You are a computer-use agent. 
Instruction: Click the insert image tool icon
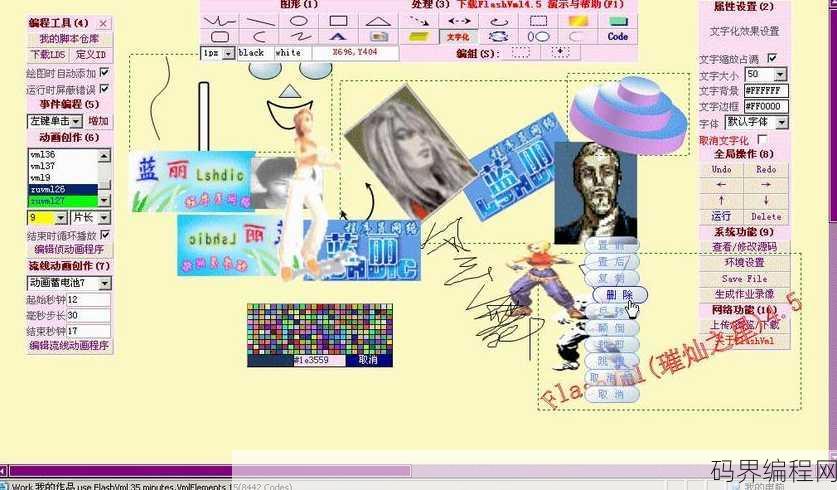point(378,37)
